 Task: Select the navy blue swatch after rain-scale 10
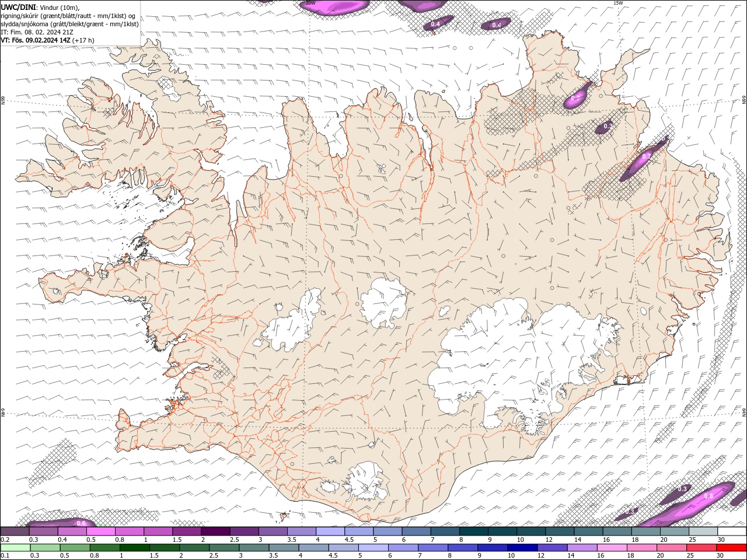522,548
